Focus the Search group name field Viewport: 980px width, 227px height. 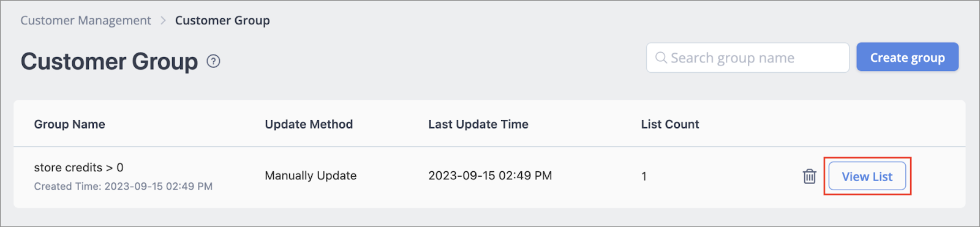[x=747, y=58]
